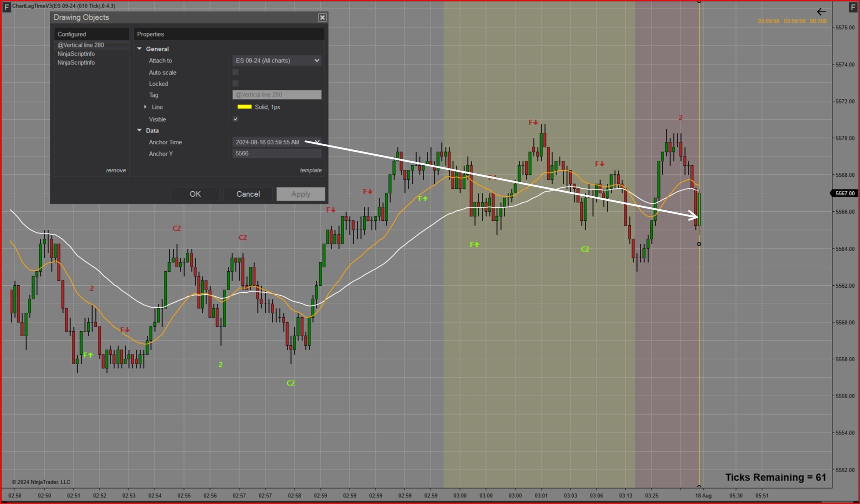Image resolution: width=860 pixels, height=504 pixels.
Task: Click the OK button
Action: 195,194
